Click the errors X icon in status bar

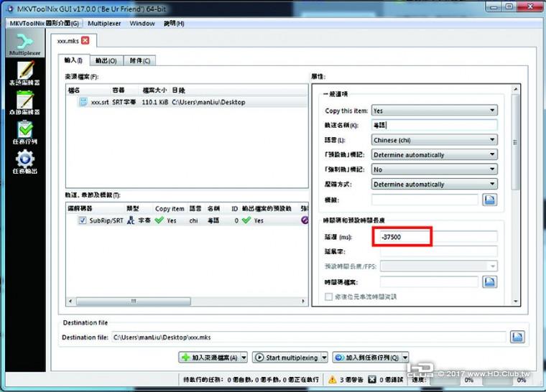(372, 380)
